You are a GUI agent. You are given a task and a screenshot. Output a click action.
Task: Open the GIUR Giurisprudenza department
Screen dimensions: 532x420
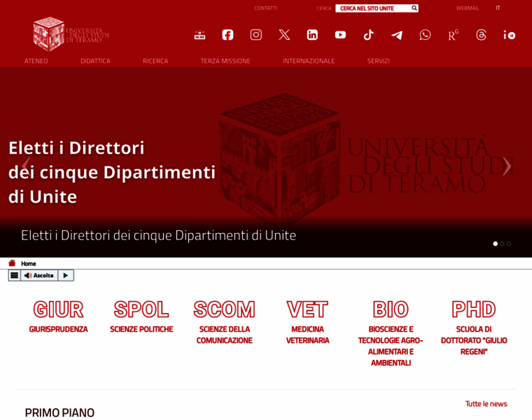(x=58, y=316)
